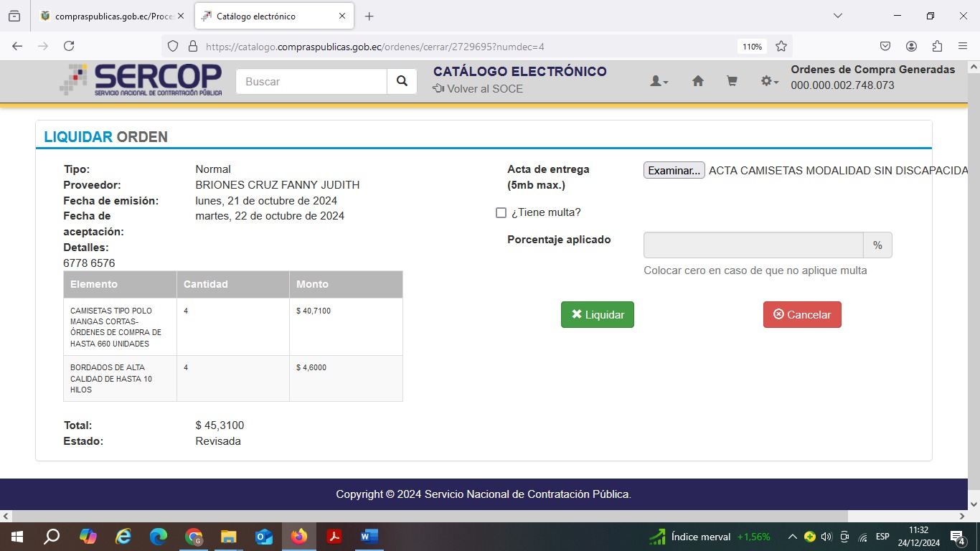980x551 pixels.
Task: Click the Examinar file browse button
Action: pyautogui.click(x=674, y=171)
